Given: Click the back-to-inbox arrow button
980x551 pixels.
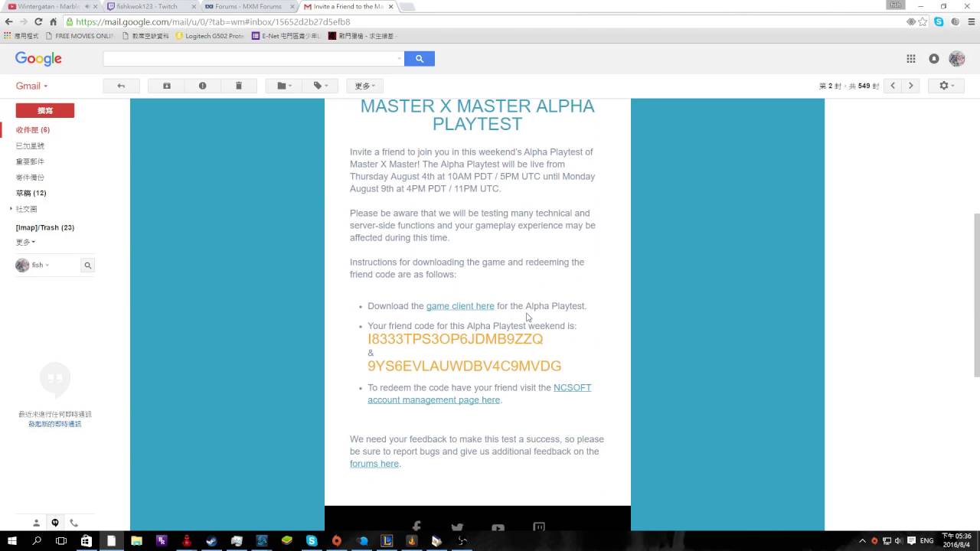Looking at the screenshot, I should pyautogui.click(x=121, y=86).
